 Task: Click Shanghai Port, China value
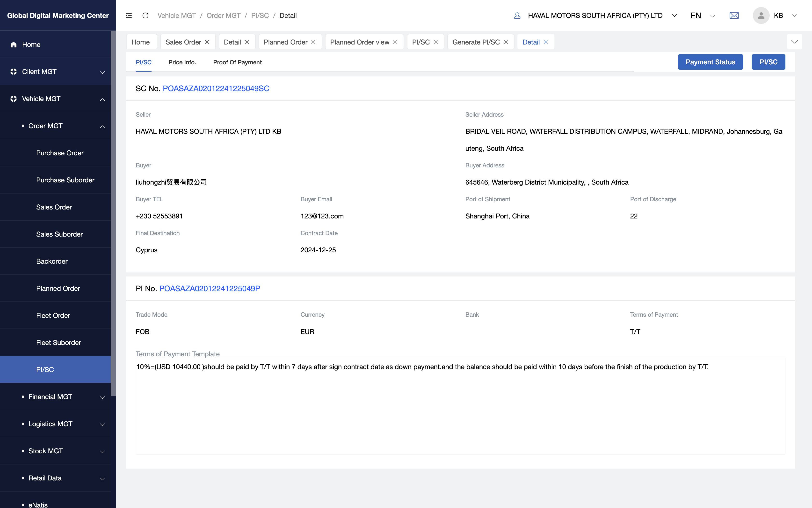click(x=497, y=216)
